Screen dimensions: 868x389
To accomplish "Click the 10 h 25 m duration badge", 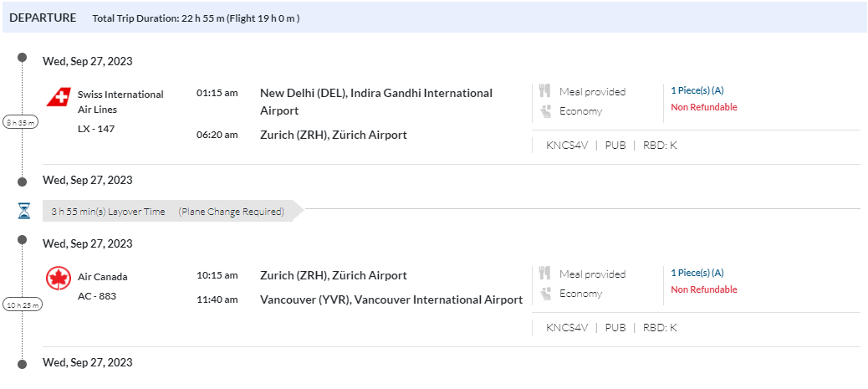I will pos(22,304).
